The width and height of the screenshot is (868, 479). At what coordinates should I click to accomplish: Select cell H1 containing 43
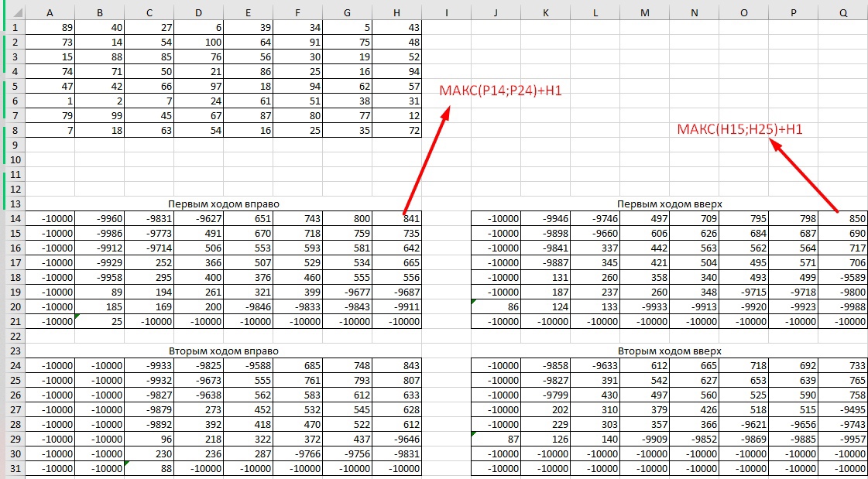397,27
